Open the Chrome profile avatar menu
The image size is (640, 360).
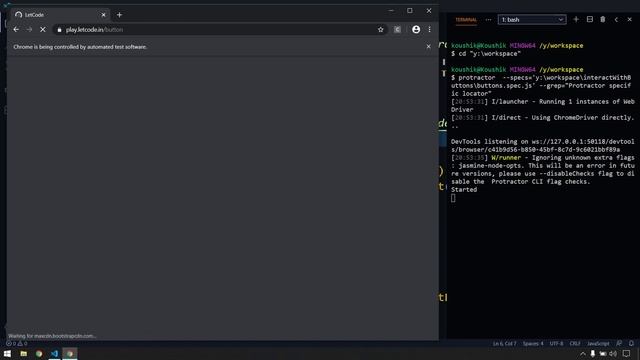pyautogui.click(x=416, y=29)
